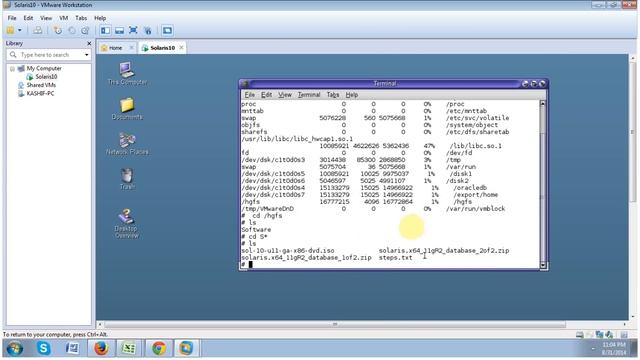Viewport: 640px width, 360px height.
Task: Select KASHIF-PC in the library
Action: tap(40, 93)
